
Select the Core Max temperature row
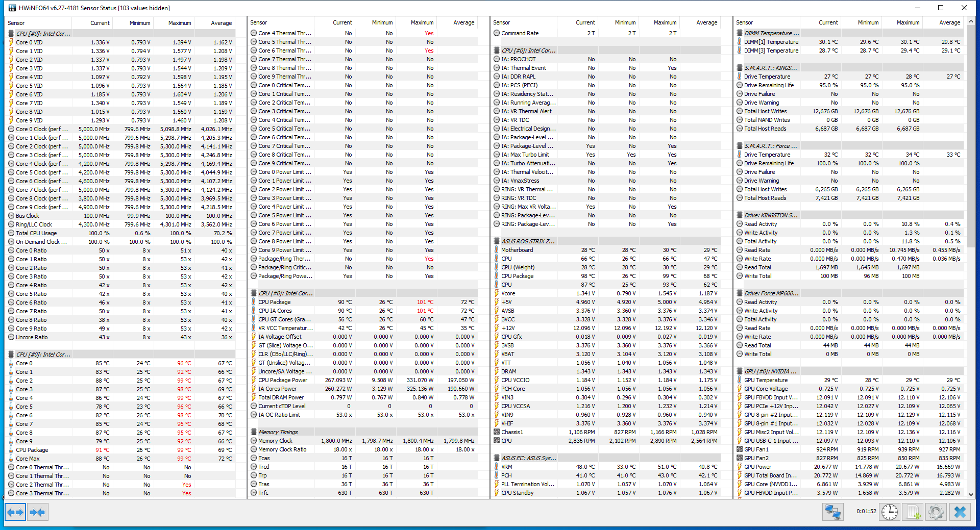tap(120, 459)
